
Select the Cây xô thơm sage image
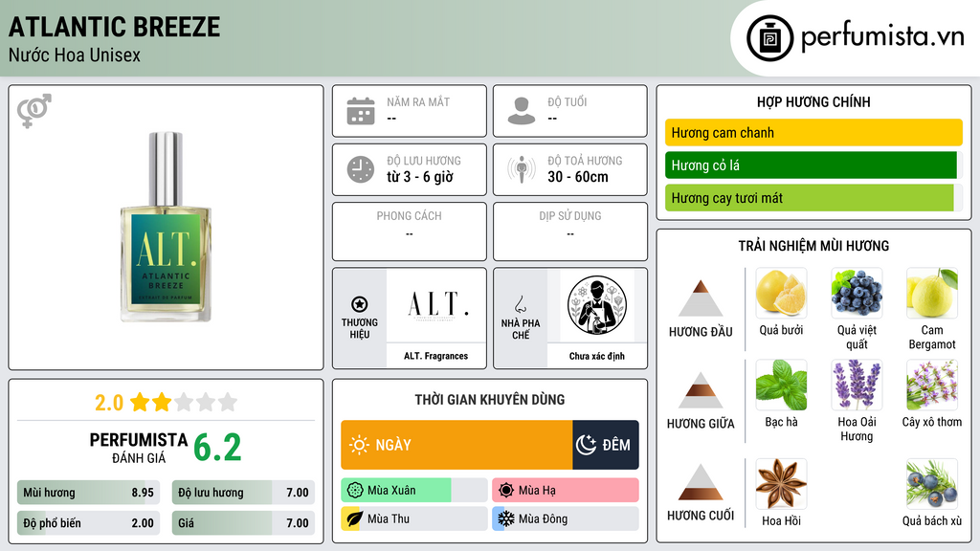(932, 385)
